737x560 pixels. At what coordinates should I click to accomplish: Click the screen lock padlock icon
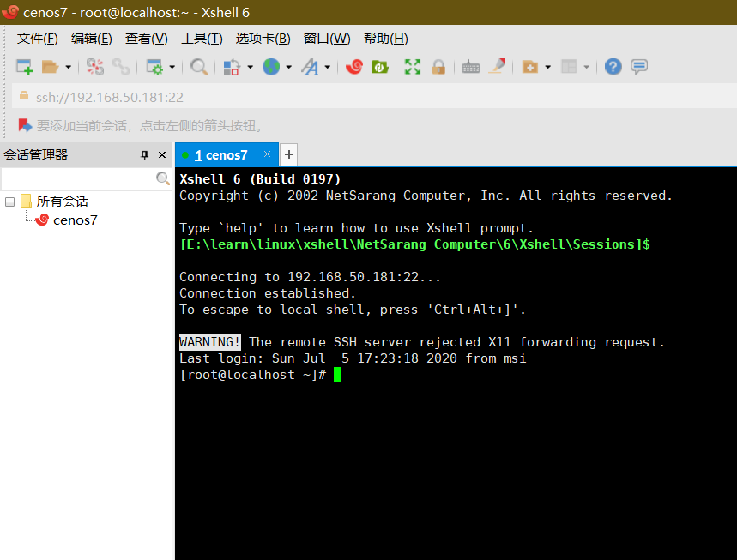pyautogui.click(x=438, y=66)
